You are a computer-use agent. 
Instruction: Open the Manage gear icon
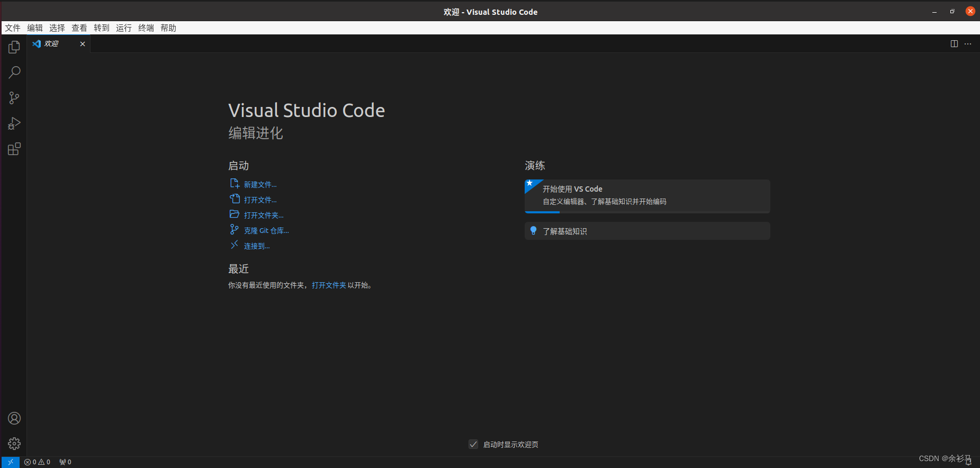coord(14,444)
